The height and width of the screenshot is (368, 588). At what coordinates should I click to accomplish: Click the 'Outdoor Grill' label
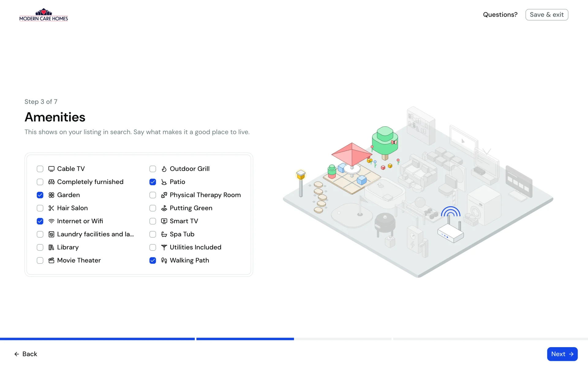pos(190,169)
